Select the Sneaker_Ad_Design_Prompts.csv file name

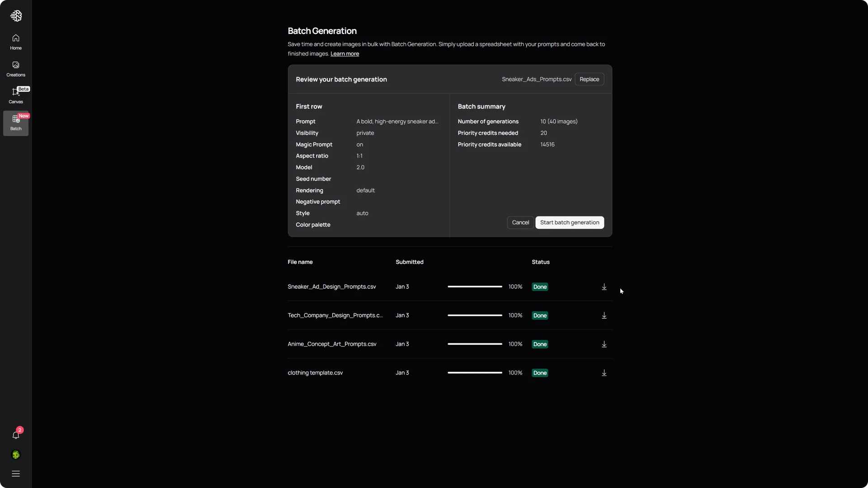331,286
